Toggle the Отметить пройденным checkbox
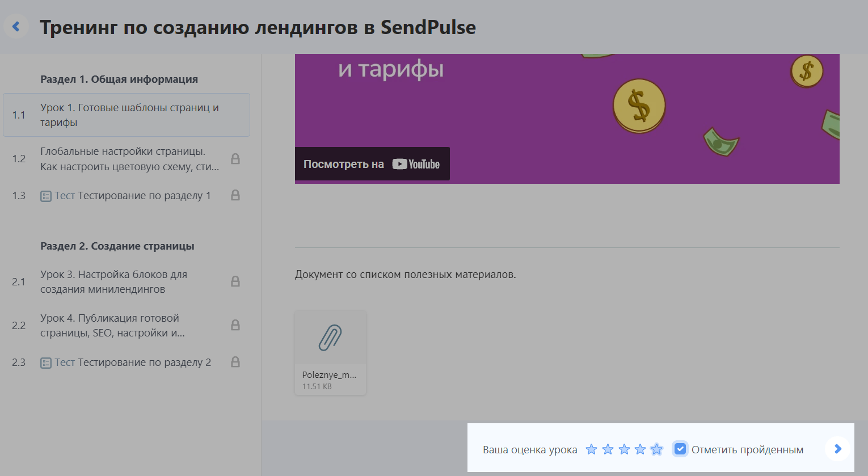This screenshot has width=868, height=476. click(x=680, y=449)
